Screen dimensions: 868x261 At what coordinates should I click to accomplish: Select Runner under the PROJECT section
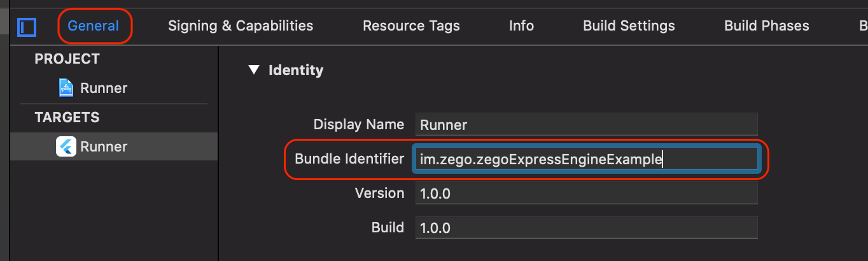click(103, 88)
